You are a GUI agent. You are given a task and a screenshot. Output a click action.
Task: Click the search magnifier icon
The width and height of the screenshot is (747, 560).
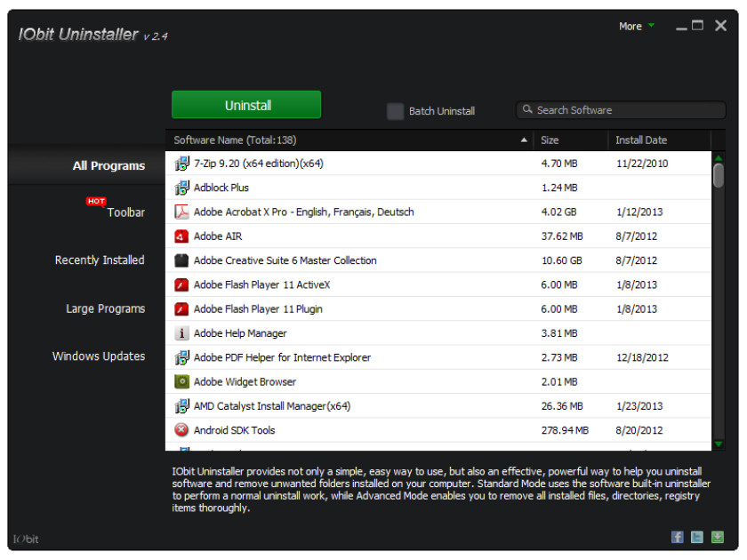(x=527, y=109)
